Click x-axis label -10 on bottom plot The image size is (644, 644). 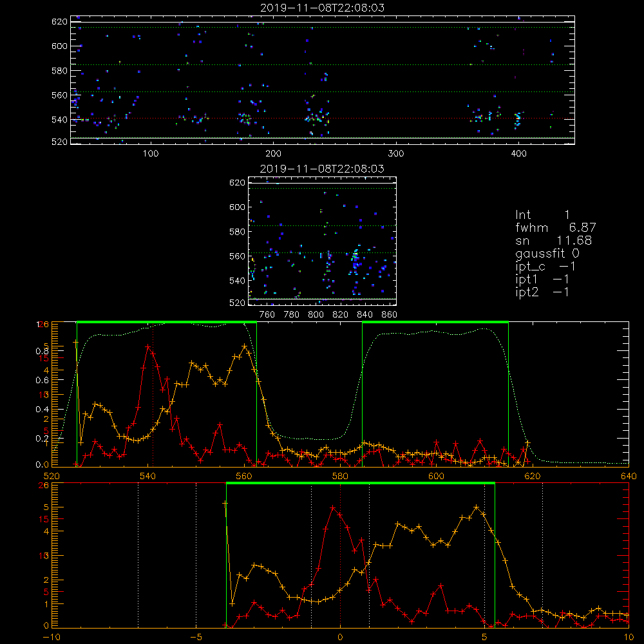point(52,638)
